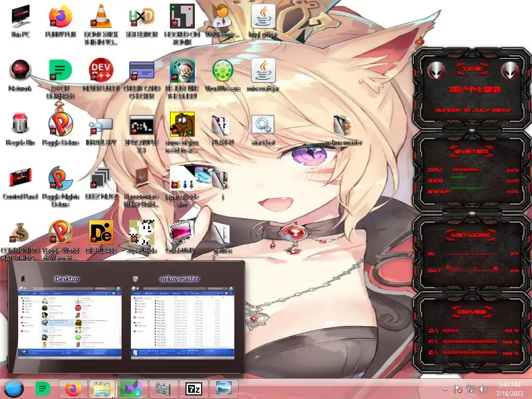Open Firefox from the taskbar
Screen dimensions: 532x399
73,389
